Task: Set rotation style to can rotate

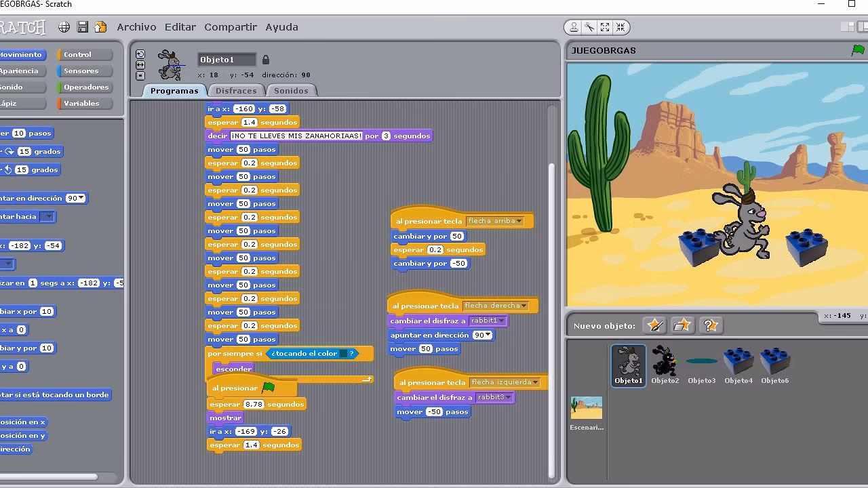Action: (x=140, y=54)
